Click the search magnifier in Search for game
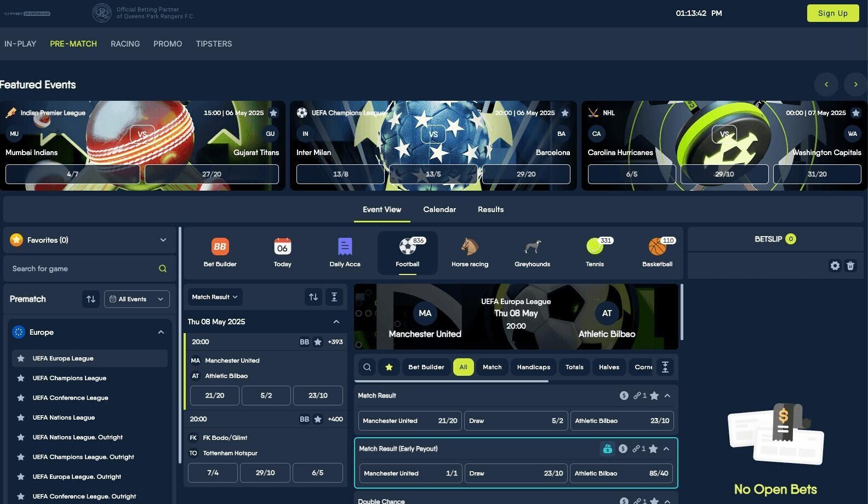This screenshot has height=504, width=868. pyautogui.click(x=163, y=268)
